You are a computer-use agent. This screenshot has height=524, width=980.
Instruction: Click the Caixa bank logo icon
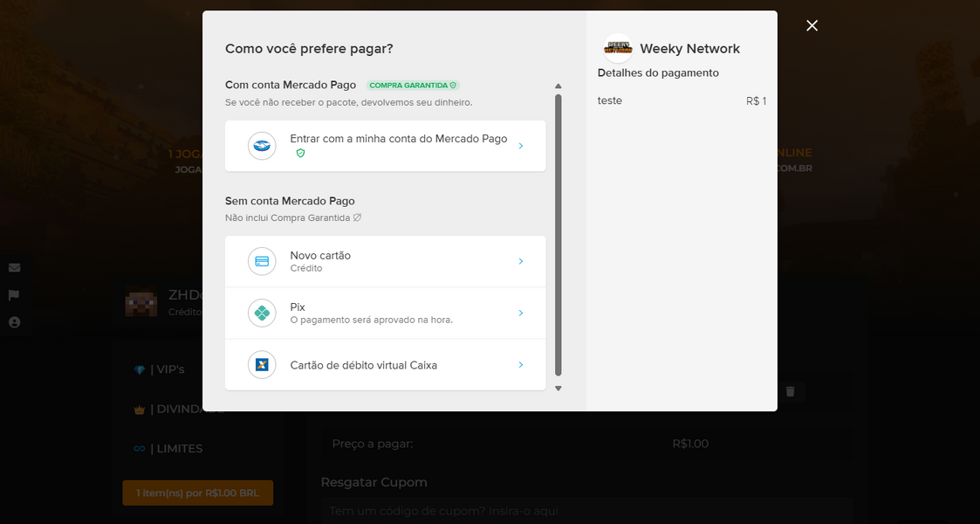tap(262, 365)
